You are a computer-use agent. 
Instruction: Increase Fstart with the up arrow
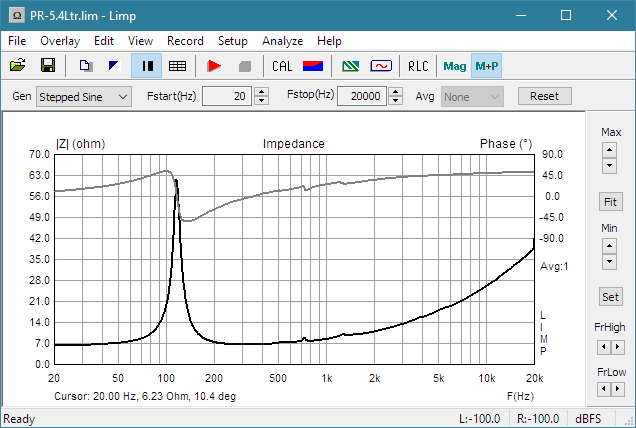point(262,92)
